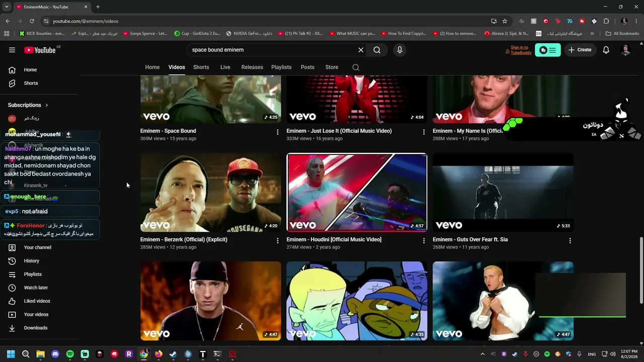Image resolution: width=644 pixels, height=362 pixels.
Task: Open the Releases tab
Action: click(x=252, y=67)
